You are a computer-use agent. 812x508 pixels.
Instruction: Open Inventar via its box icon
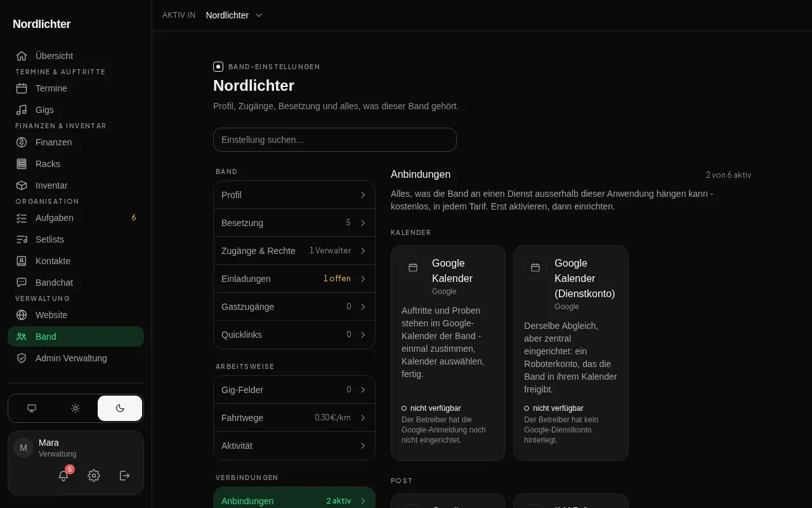pyautogui.click(x=22, y=185)
